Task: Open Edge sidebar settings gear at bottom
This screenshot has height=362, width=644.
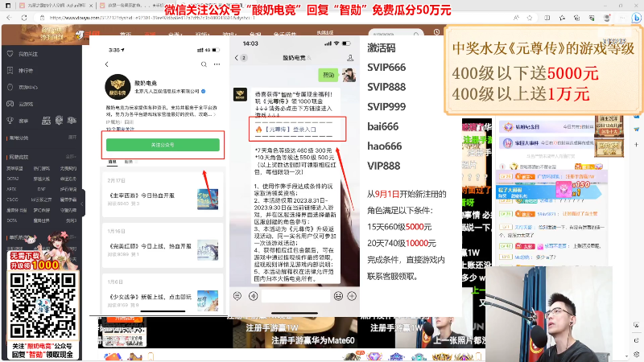Action: click(x=636, y=353)
